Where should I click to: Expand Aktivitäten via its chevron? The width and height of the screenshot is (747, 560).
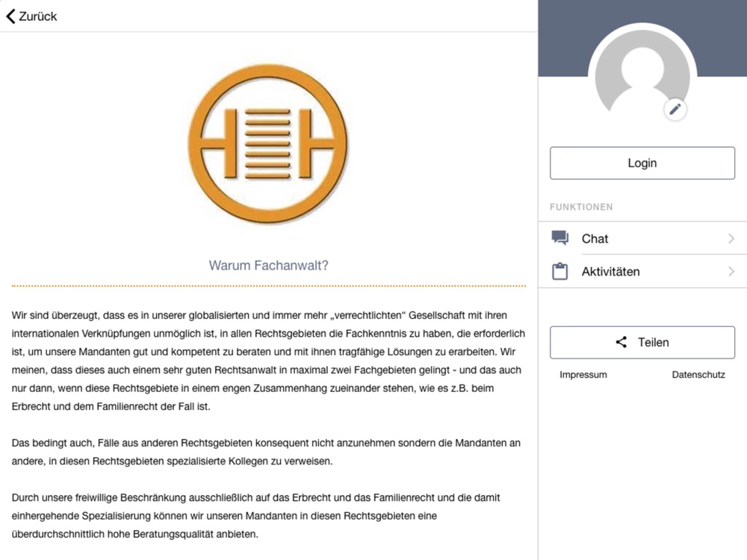(731, 272)
